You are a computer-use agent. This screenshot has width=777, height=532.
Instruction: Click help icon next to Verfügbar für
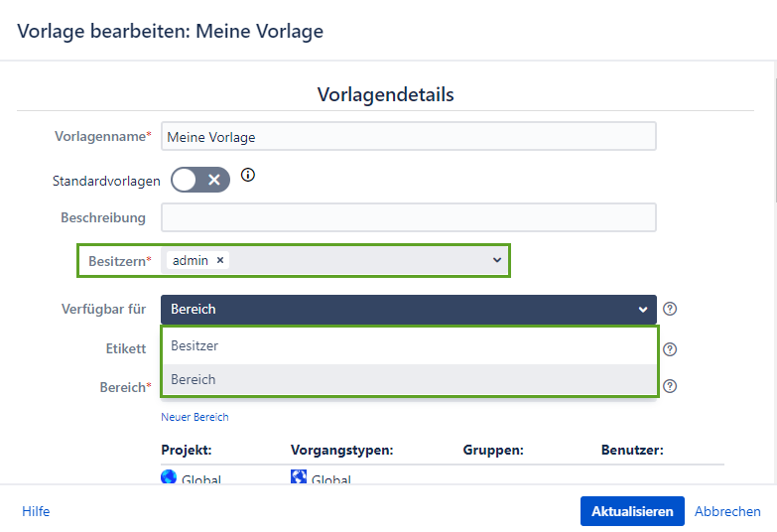pos(670,309)
